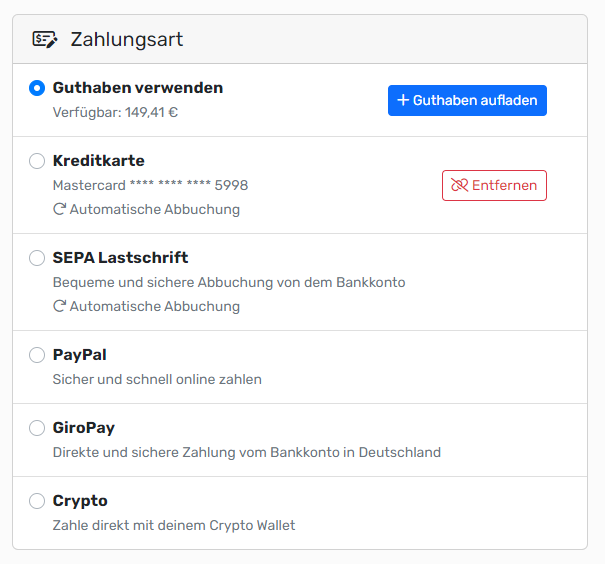
Task: Select the Guthaben verwenden radio button
Action: [37, 88]
